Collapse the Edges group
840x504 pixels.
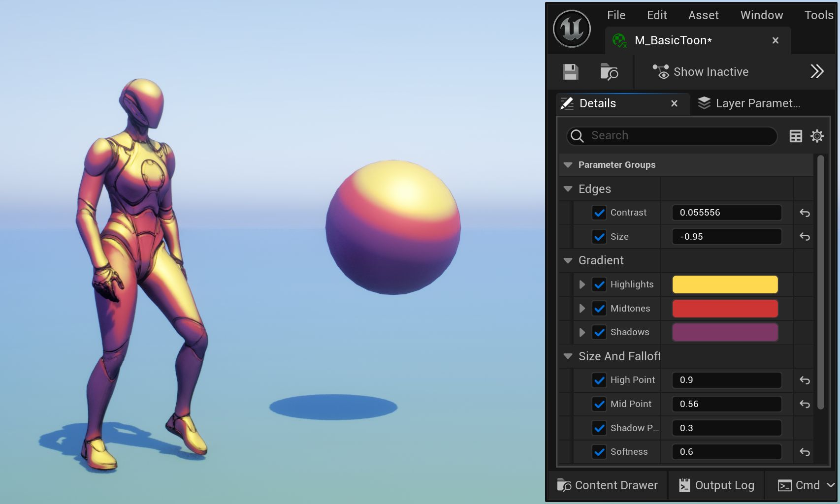click(x=568, y=189)
